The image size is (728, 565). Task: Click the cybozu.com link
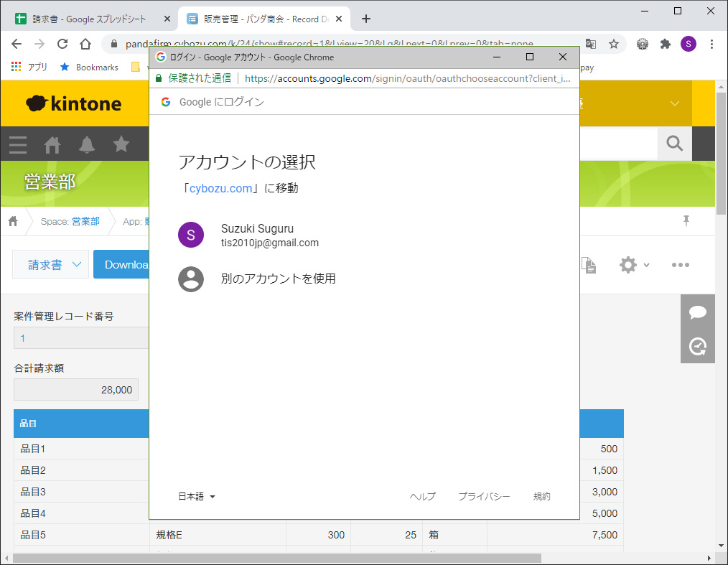(x=220, y=189)
